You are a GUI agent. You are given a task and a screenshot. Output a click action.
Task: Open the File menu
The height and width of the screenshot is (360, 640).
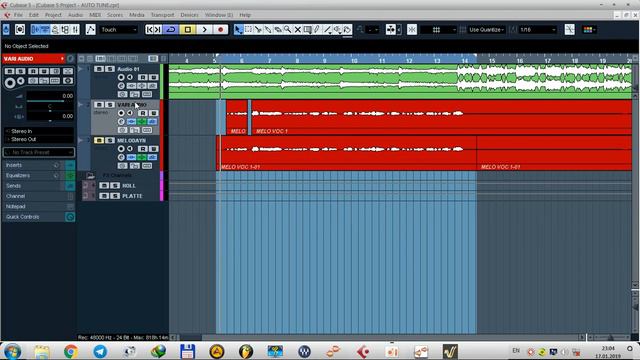click(18, 15)
